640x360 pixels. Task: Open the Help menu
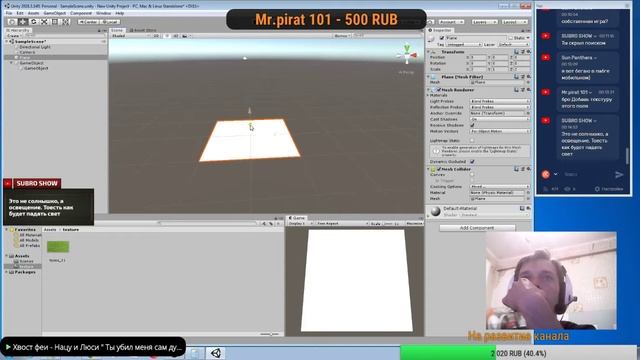[120, 13]
